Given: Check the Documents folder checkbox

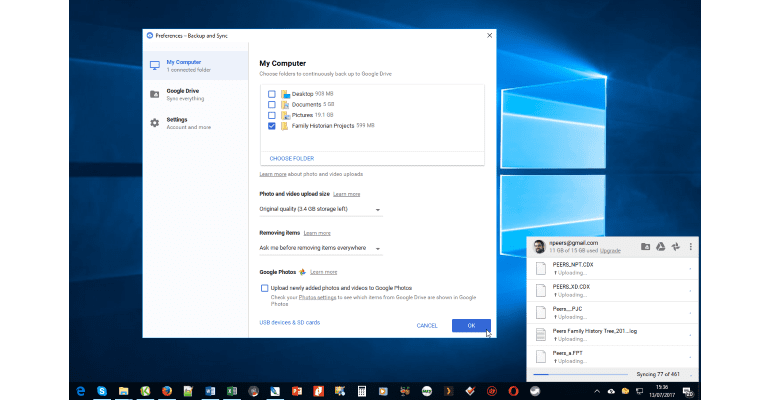Looking at the screenshot, I should 272,104.
